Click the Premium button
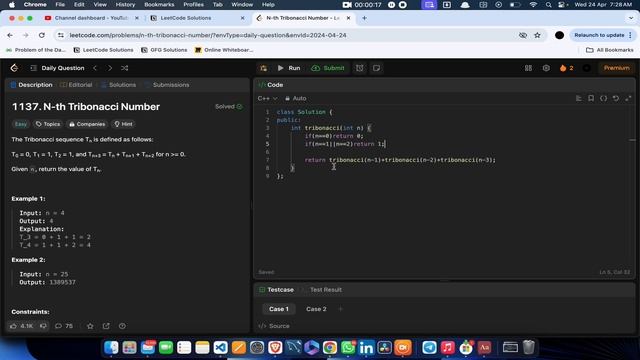 tap(616, 68)
